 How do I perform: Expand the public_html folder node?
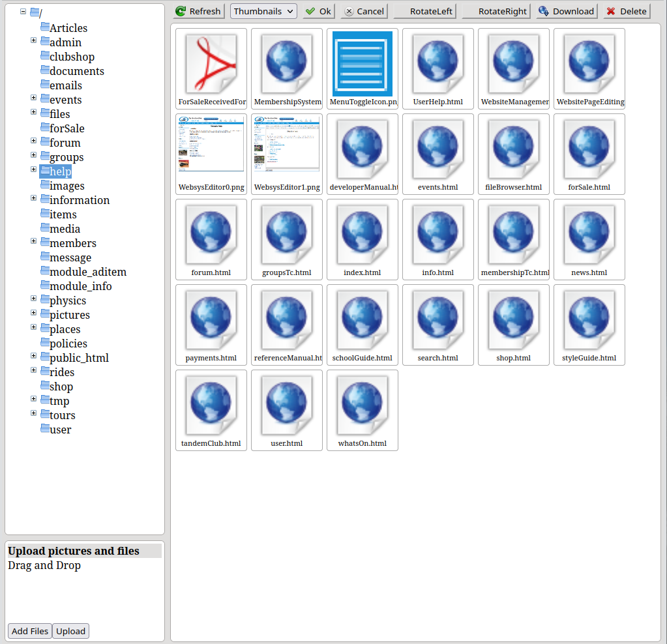tap(33, 356)
